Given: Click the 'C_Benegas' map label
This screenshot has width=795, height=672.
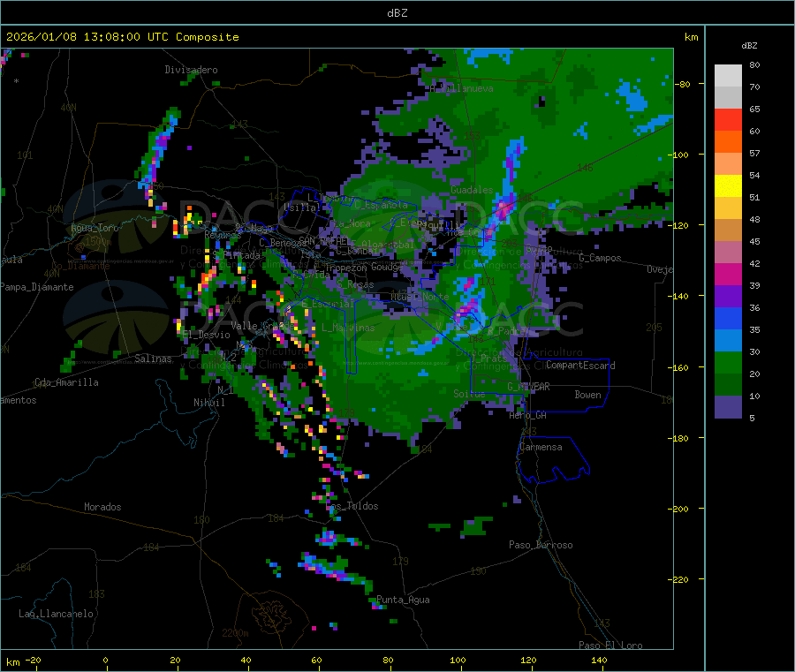Looking at the screenshot, I should 283,243.
